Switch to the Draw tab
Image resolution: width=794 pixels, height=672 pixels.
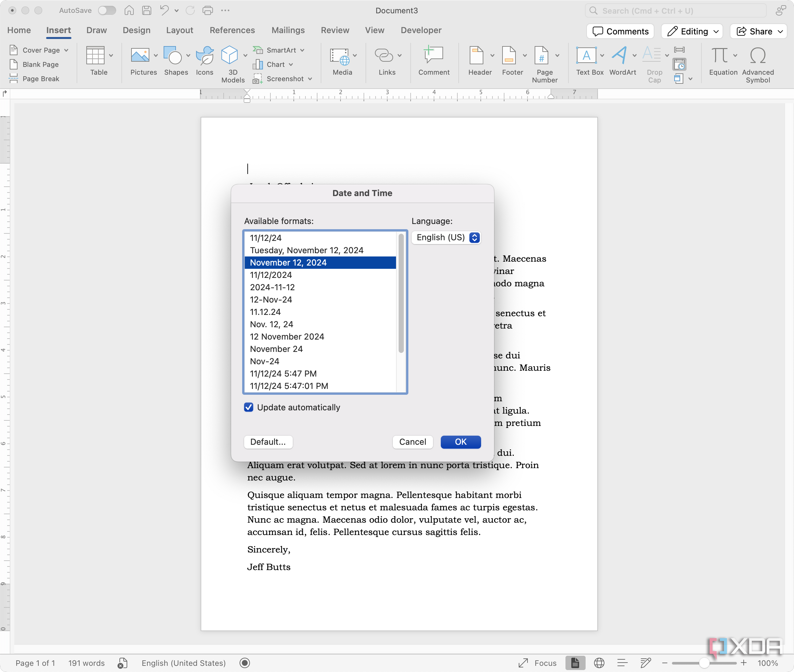point(97,30)
